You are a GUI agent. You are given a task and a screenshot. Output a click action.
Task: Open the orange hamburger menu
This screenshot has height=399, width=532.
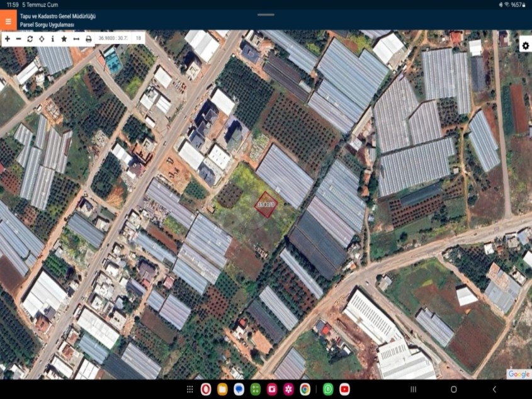[x=8, y=20]
